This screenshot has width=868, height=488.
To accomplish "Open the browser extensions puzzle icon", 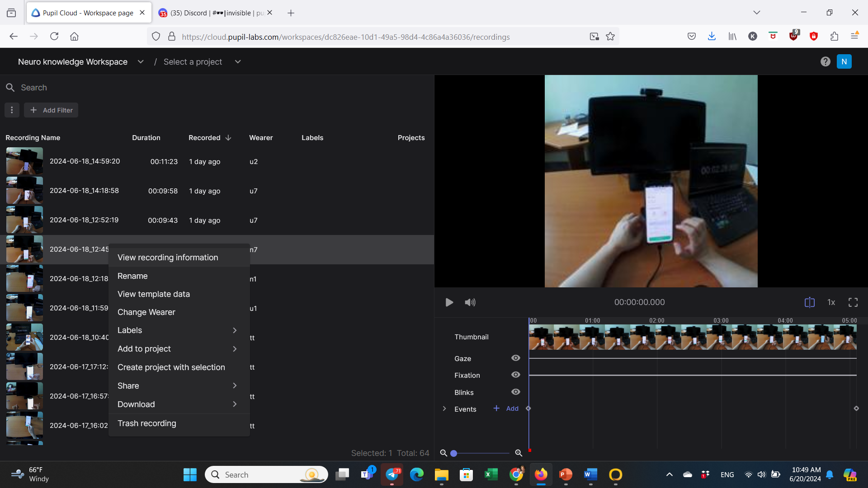I will coord(834,37).
